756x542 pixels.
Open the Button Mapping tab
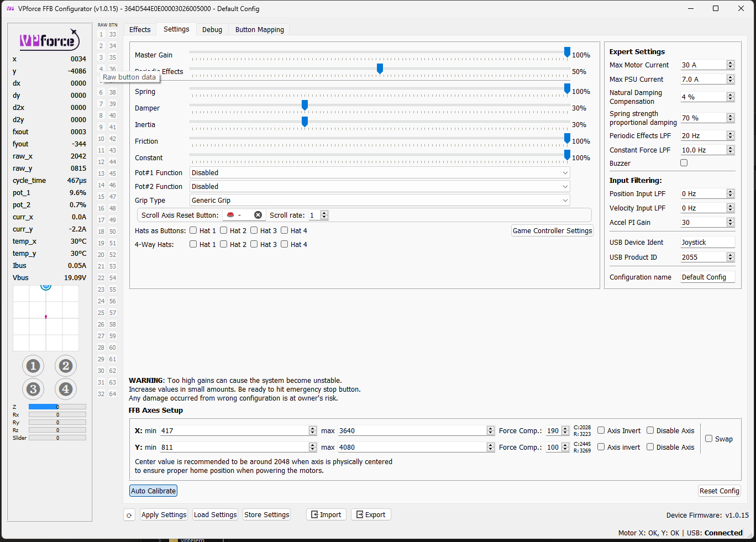click(x=260, y=30)
